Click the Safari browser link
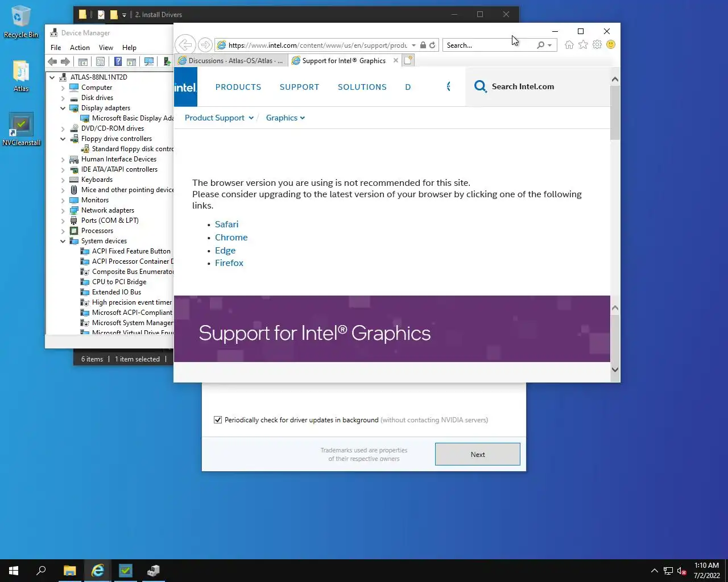 226,225
